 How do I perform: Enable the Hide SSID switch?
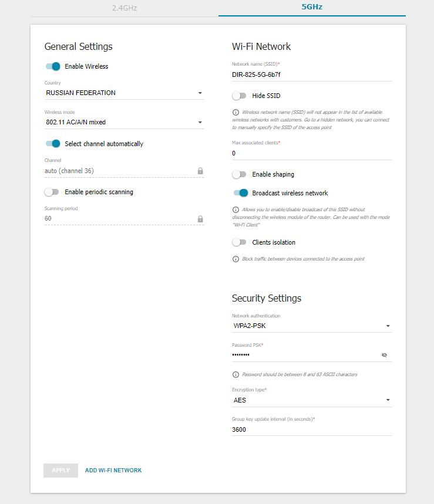(x=239, y=96)
